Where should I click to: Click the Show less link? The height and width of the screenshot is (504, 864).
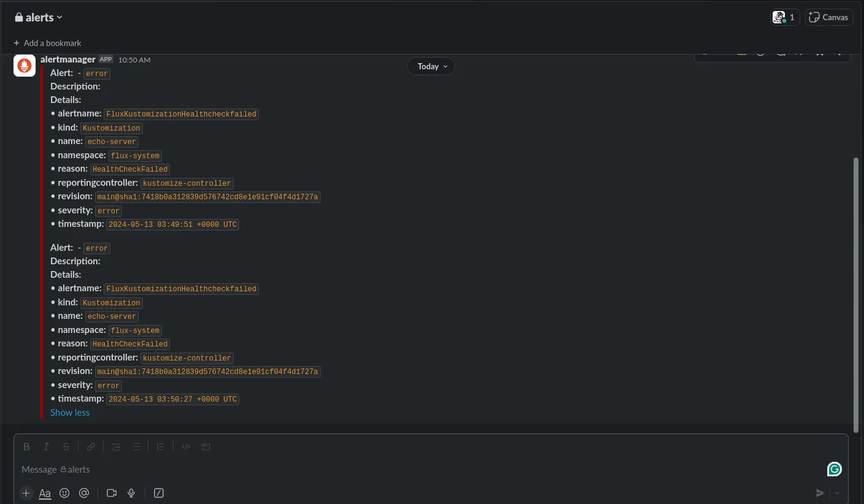(x=70, y=413)
